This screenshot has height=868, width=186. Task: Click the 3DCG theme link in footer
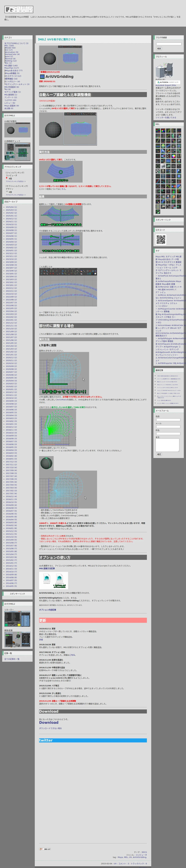144,852
